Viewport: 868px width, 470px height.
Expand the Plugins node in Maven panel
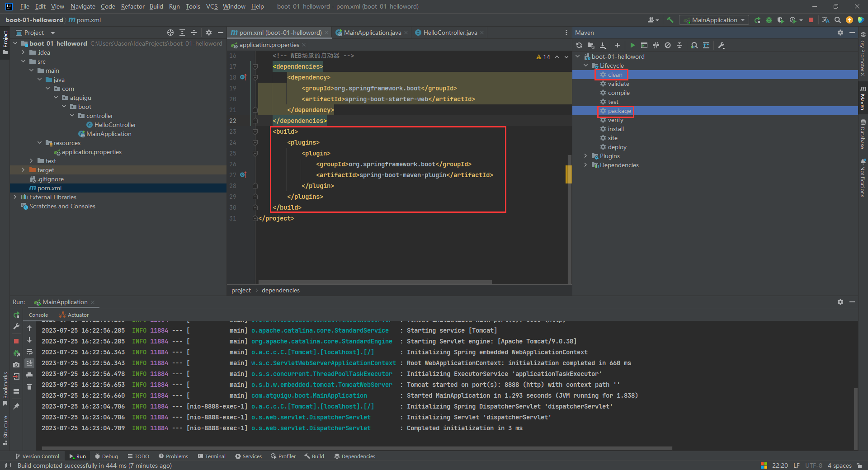tap(586, 156)
